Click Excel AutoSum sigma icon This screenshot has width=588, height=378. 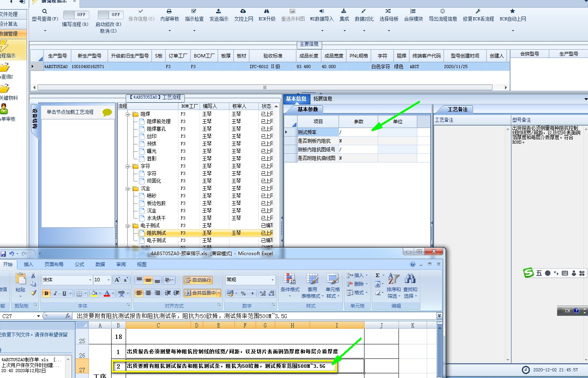377,275
